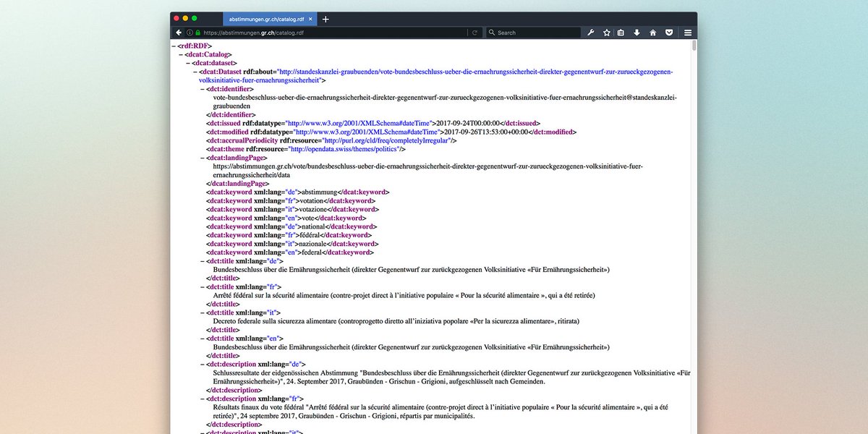This screenshot has width=868, height=434.
Task: Save the page to Pocket
Action: click(669, 33)
